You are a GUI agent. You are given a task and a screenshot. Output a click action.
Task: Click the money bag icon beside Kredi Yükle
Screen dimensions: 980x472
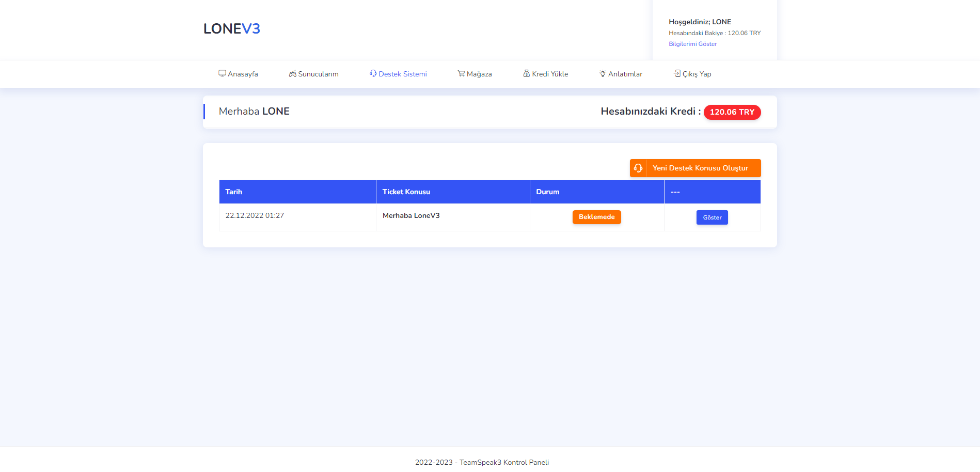pyautogui.click(x=527, y=73)
